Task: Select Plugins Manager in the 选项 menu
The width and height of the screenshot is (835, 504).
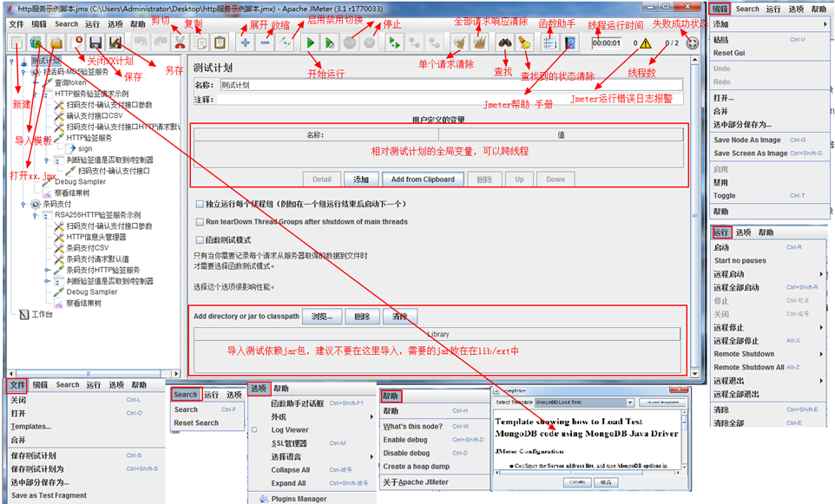Action: pyautogui.click(x=299, y=499)
